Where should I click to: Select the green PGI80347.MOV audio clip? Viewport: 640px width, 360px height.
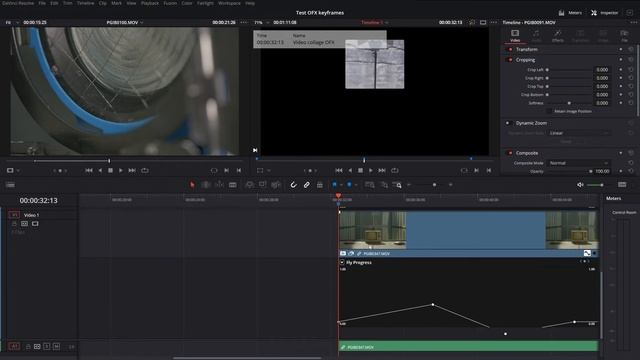click(469, 347)
